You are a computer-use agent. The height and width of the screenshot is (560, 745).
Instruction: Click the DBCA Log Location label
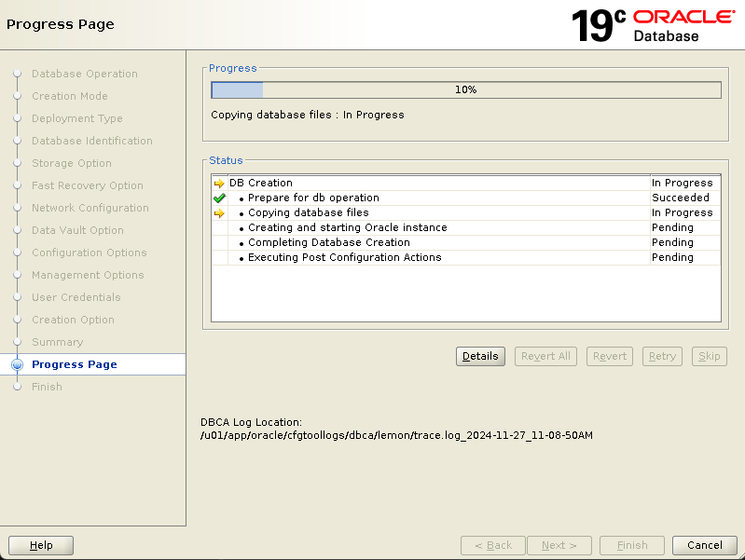(x=251, y=422)
